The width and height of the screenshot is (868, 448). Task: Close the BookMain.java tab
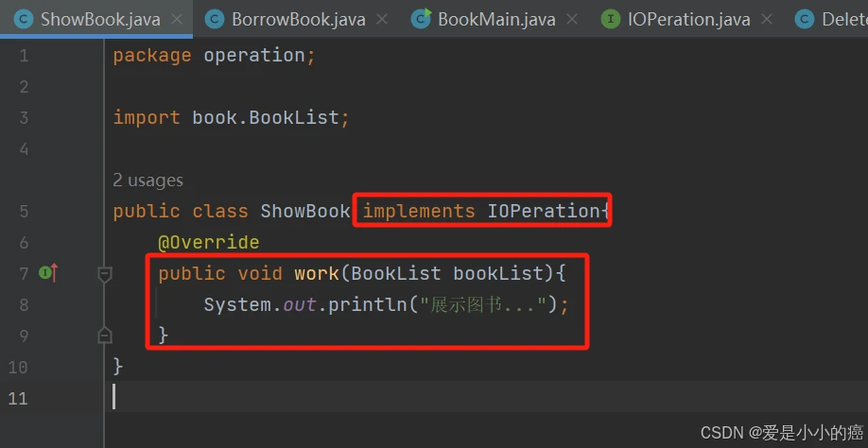[x=572, y=19]
